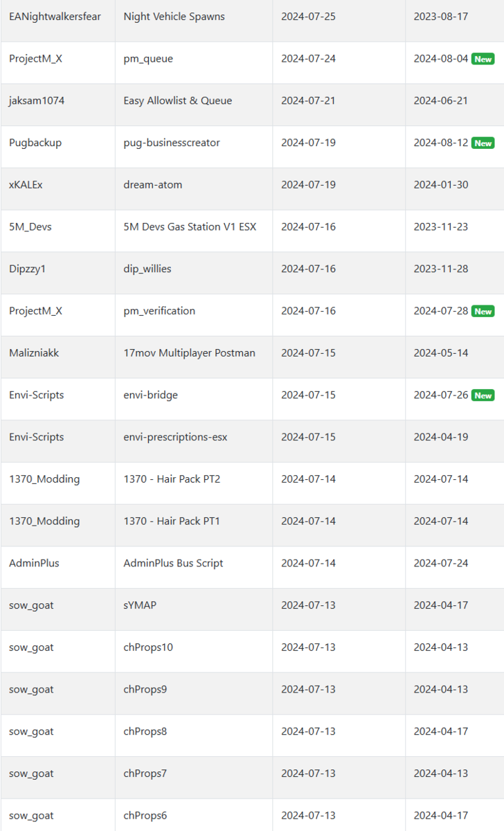Open AdminPlus Bus Script entry
The width and height of the screenshot is (504, 831).
tap(173, 563)
